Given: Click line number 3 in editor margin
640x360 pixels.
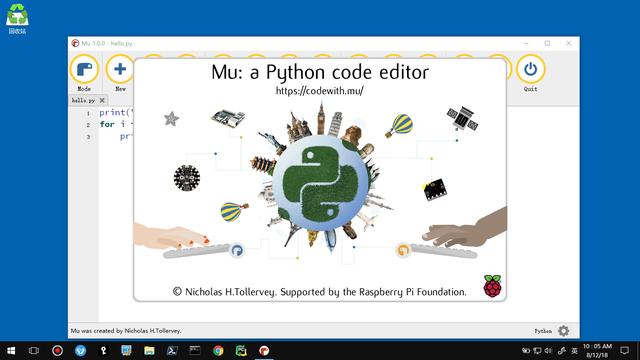Looking at the screenshot, I should coord(88,137).
